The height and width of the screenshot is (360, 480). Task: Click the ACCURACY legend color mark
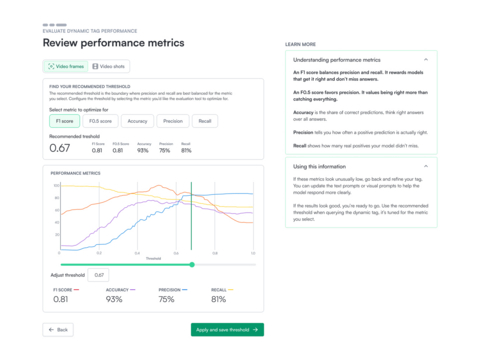tap(132, 290)
